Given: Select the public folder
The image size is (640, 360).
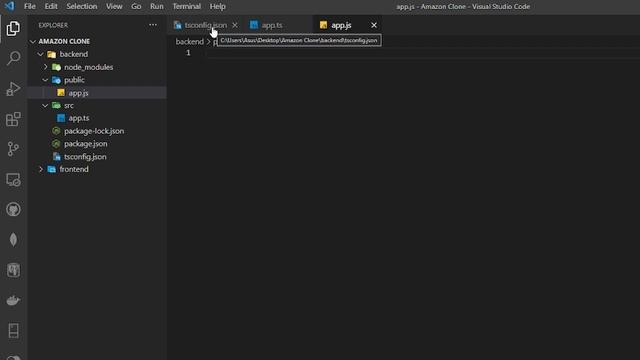Looking at the screenshot, I should click(74, 80).
